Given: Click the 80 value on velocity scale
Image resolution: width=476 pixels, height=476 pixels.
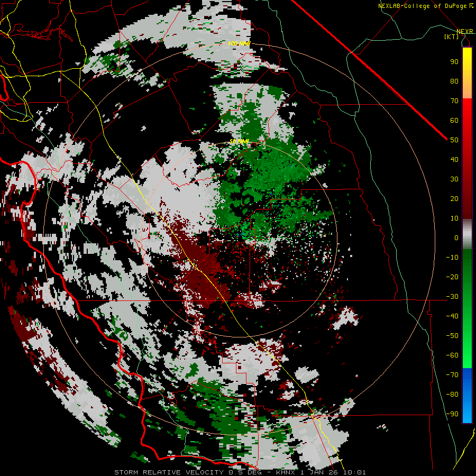Looking at the screenshot, I should pyautogui.click(x=454, y=81).
